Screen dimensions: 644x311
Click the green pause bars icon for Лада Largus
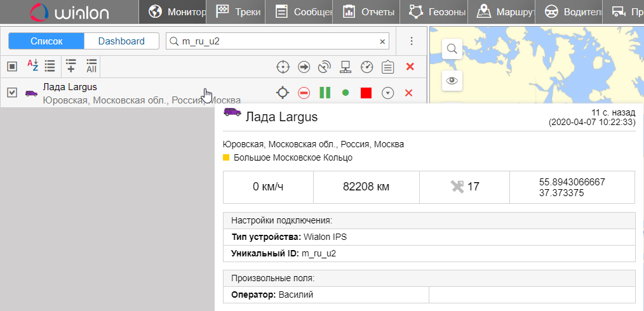pos(325,93)
